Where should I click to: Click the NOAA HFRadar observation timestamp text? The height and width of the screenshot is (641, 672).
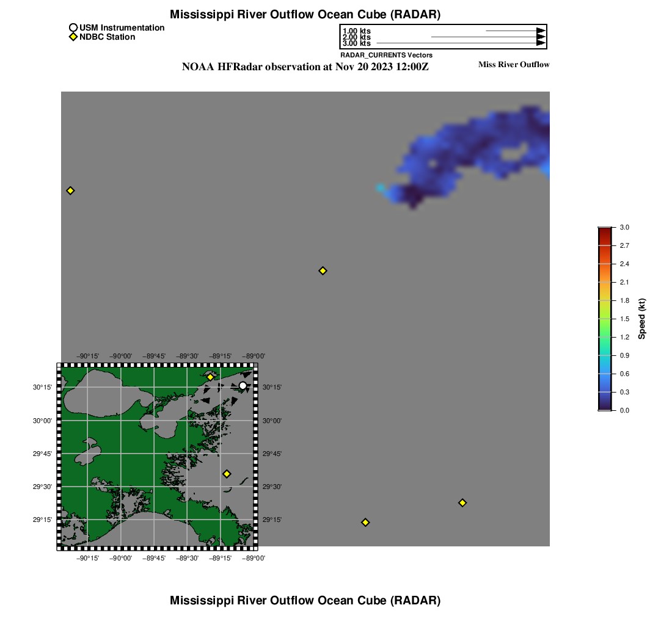305,67
